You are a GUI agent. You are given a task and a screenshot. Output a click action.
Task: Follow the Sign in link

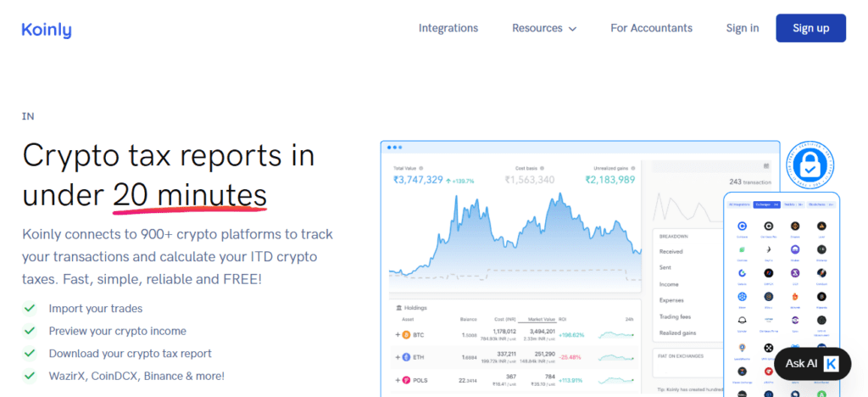pos(743,28)
